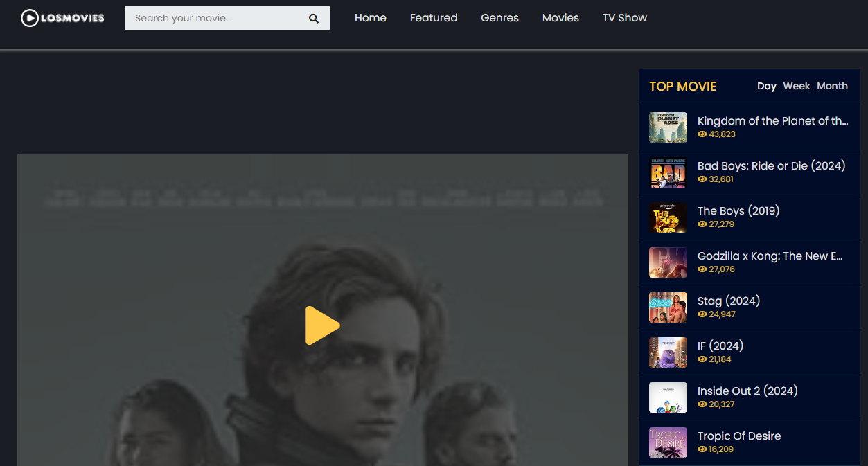
Task: Open Kingdom of the Planet of the Apes thumbnail
Action: [x=668, y=127]
